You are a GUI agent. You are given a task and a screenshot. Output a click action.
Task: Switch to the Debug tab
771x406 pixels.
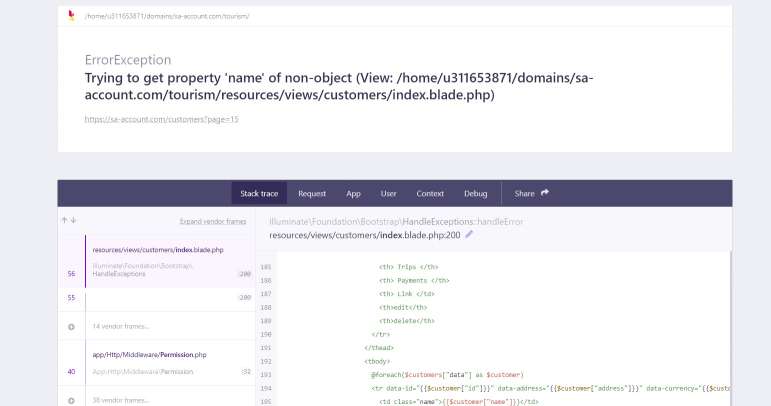pyautogui.click(x=475, y=193)
